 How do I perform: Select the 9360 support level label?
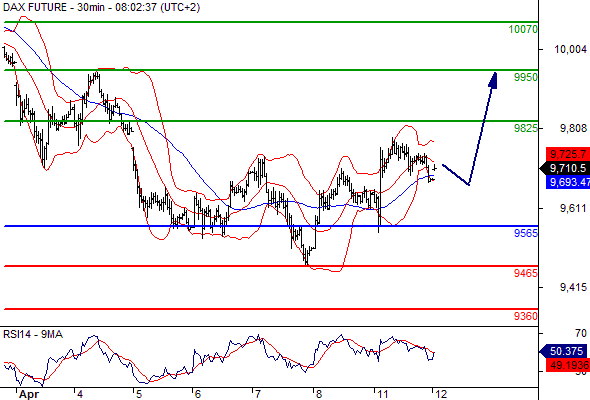pyautogui.click(x=526, y=316)
